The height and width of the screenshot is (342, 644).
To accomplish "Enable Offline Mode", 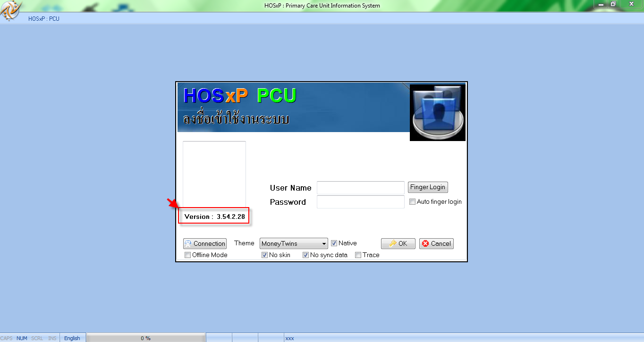I will 187,255.
